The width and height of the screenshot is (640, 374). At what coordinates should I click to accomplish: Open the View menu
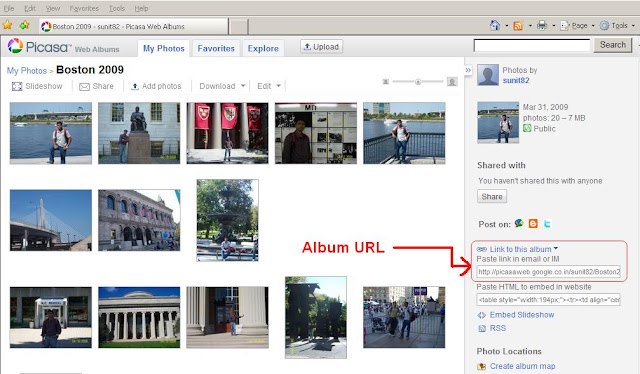tap(53, 8)
